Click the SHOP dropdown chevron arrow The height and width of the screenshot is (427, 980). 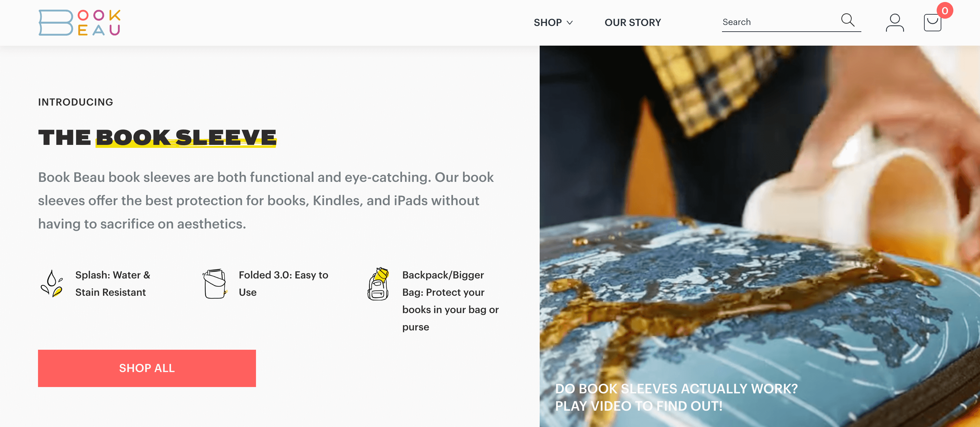(570, 22)
